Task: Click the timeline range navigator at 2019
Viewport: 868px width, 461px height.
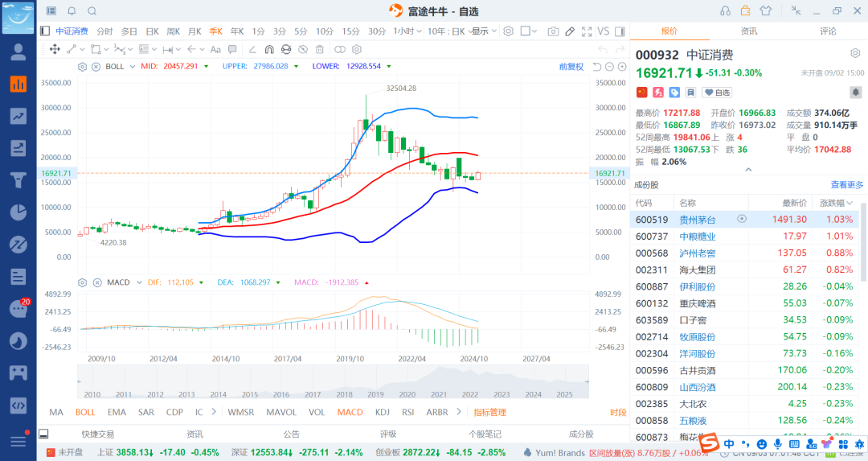Action: tap(375, 394)
